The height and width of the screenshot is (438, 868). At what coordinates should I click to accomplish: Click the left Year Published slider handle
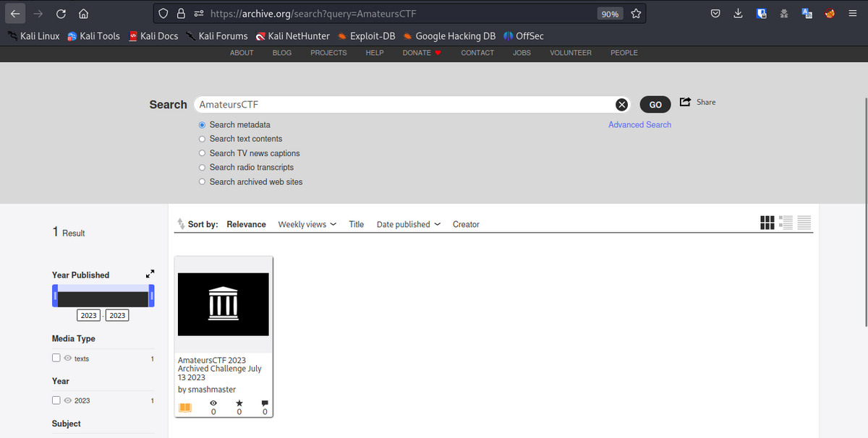pyautogui.click(x=55, y=296)
